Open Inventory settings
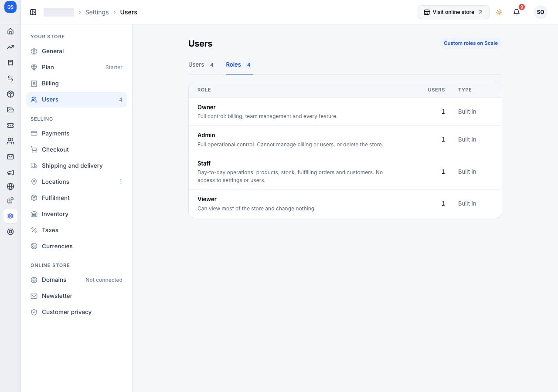Screen dimensions: 558x392 [x=77, y=214]
